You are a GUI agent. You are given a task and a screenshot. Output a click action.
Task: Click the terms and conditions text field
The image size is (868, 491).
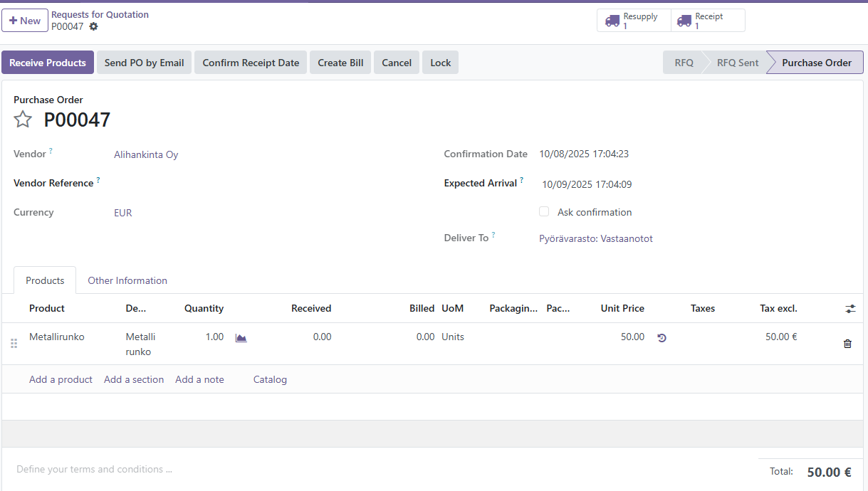(285, 469)
